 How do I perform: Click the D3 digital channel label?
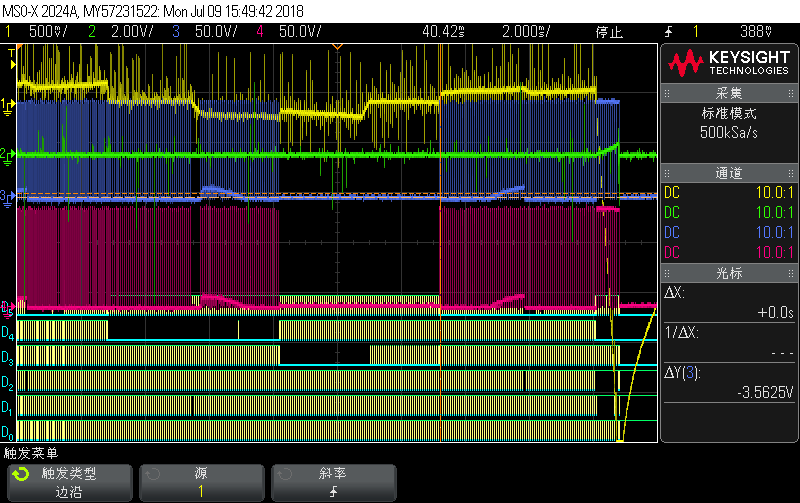(x=7, y=358)
